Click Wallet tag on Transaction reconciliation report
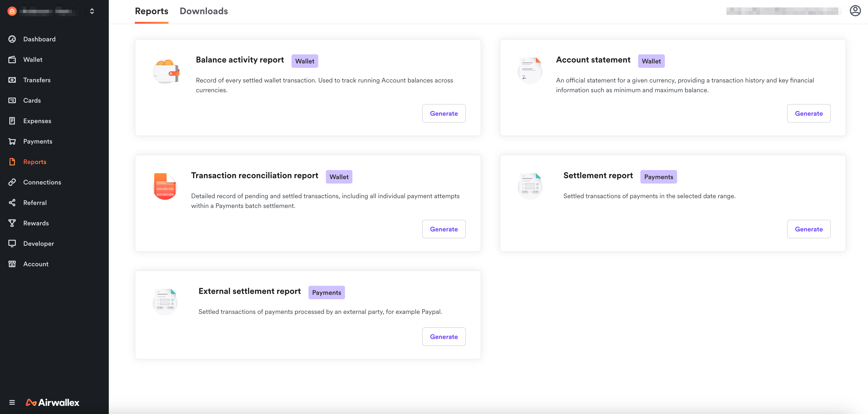This screenshot has height=414, width=868. click(339, 177)
